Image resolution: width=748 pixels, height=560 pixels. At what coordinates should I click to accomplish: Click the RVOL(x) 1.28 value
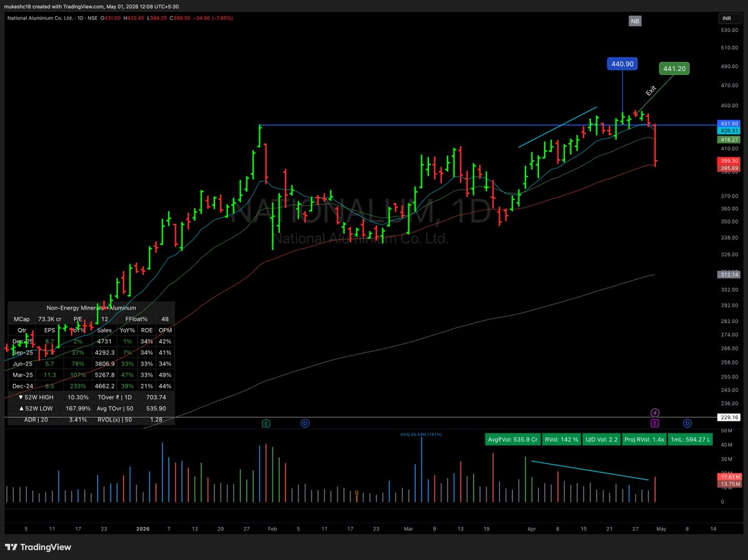tap(158, 420)
